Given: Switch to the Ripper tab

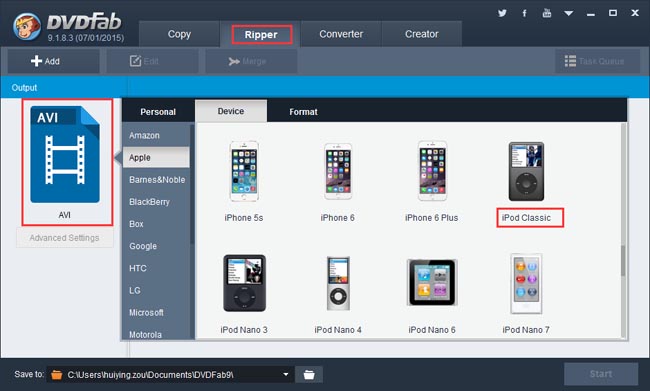Looking at the screenshot, I should click(x=261, y=34).
